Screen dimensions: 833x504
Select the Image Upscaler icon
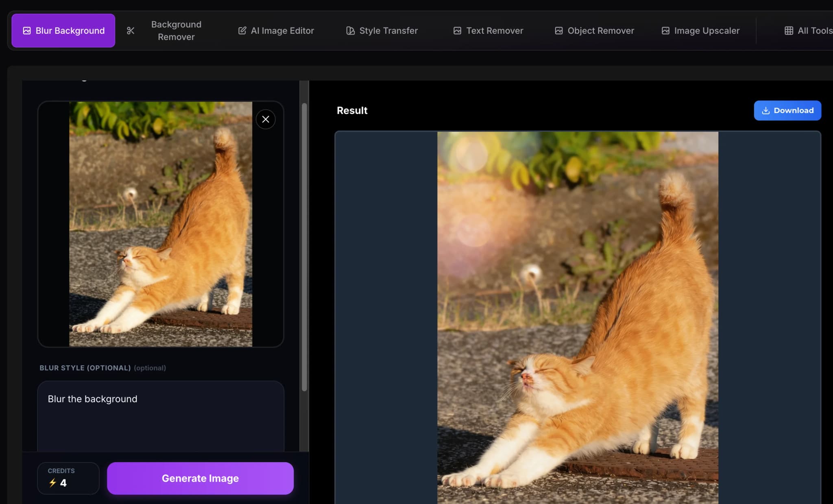point(665,30)
